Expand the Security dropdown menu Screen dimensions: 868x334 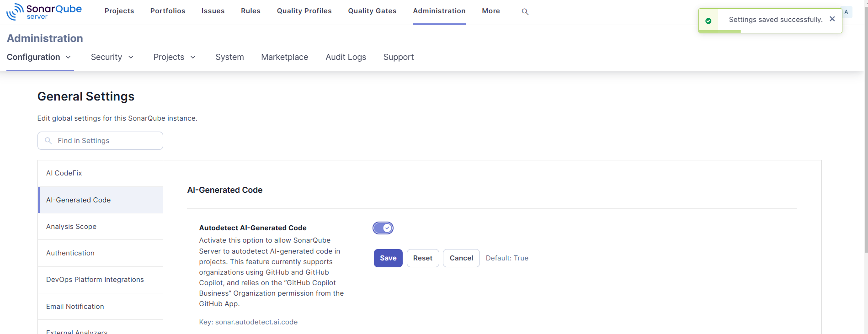click(112, 57)
